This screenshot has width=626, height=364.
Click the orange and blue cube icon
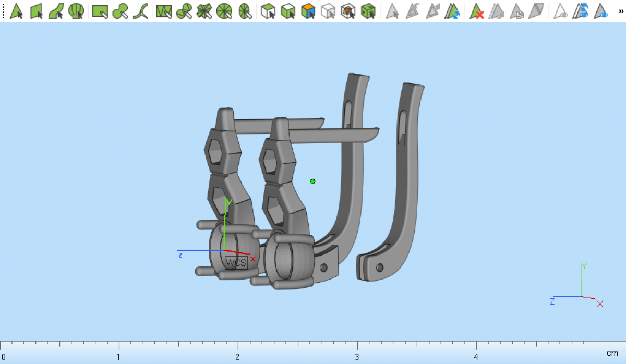pos(308,11)
